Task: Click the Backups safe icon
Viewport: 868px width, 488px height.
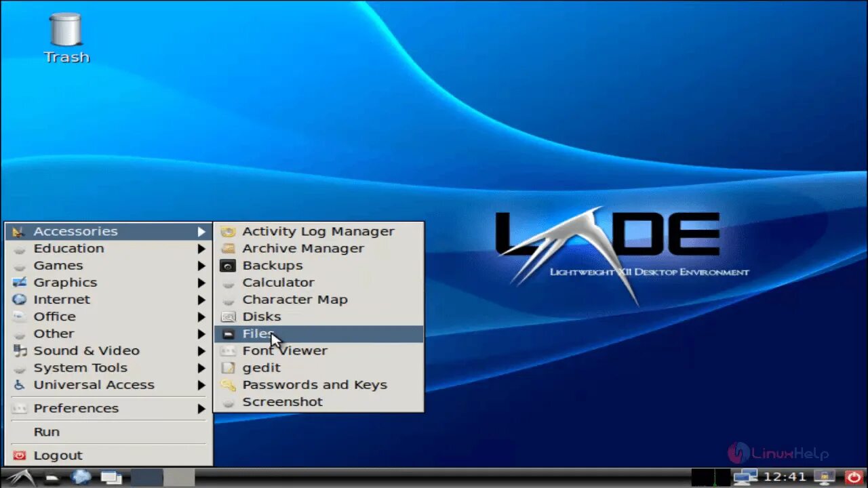Action: 228,266
